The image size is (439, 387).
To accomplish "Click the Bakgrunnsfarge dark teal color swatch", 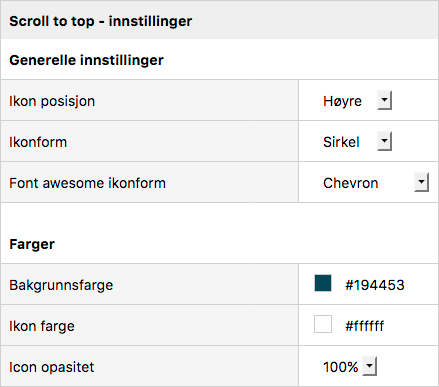I will click(x=323, y=283).
